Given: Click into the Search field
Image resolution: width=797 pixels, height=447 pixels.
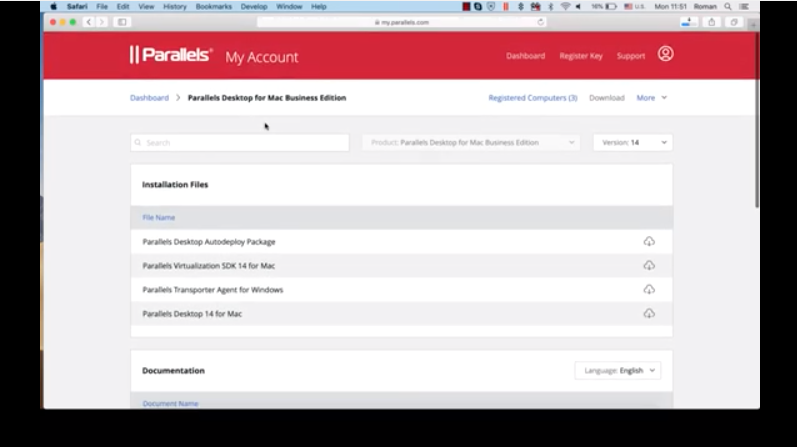Looking at the screenshot, I should [239, 142].
